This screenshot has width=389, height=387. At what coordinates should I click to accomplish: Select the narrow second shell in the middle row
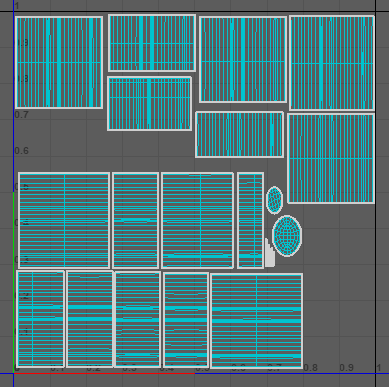click(135, 220)
